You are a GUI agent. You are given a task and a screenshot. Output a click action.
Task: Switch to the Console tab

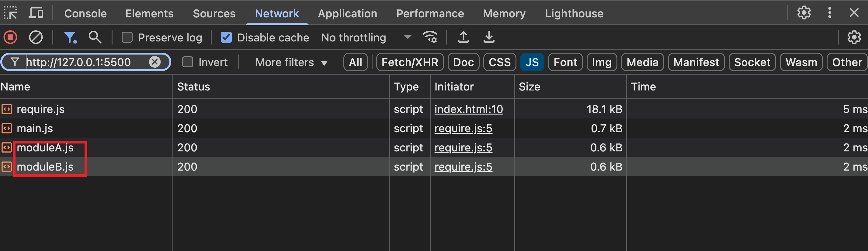click(x=85, y=13)
